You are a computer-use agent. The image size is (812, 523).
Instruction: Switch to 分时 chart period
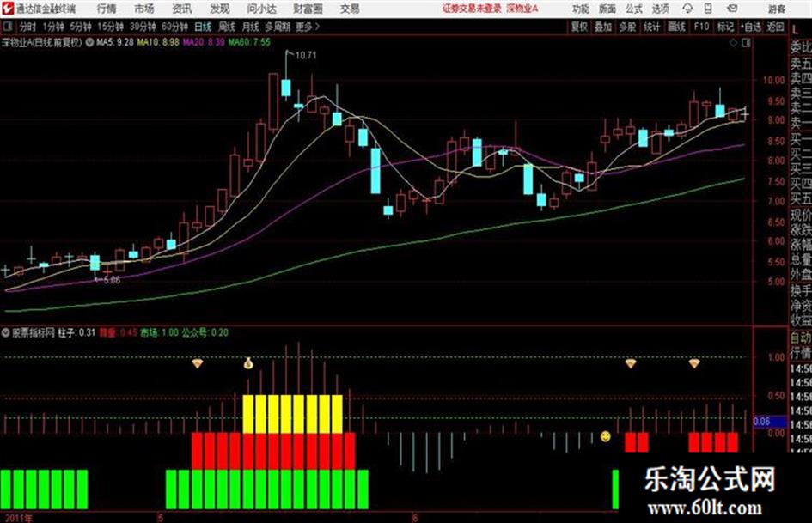coord(28,27)
